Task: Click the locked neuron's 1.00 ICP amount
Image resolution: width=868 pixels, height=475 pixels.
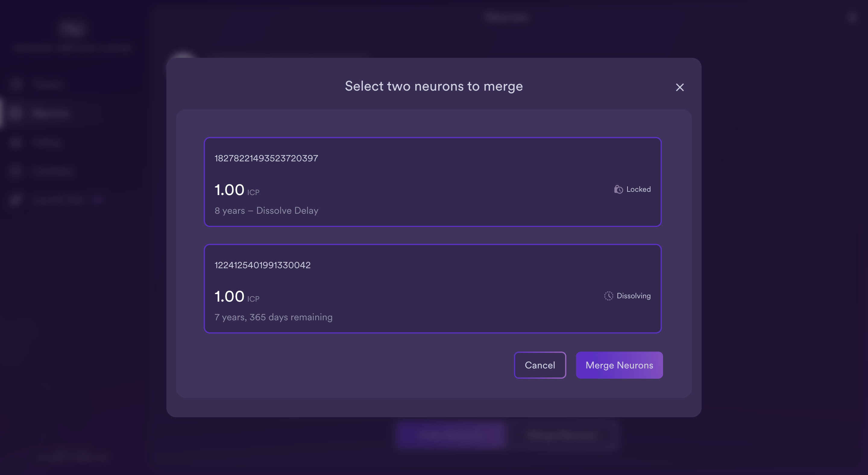Action: click(x=237, y=190)
